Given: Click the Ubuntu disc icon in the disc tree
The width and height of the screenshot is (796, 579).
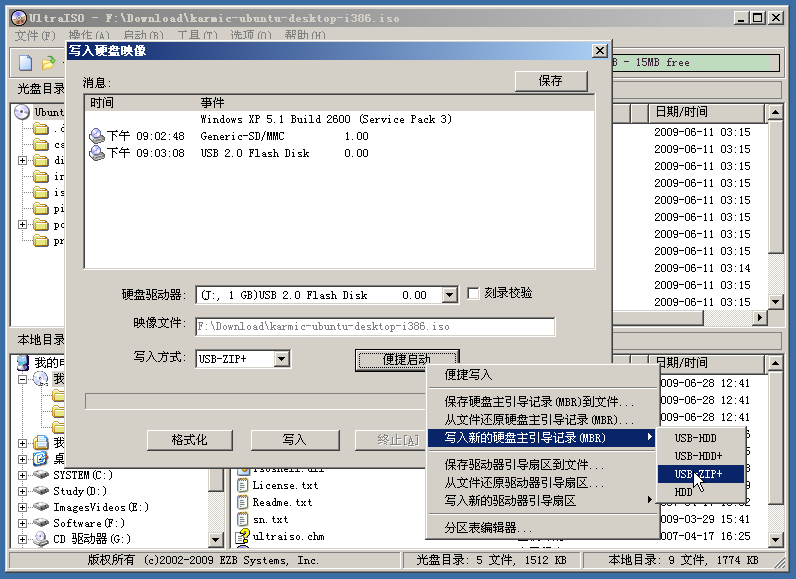Looking at the screenshot, I should [22, 112].
